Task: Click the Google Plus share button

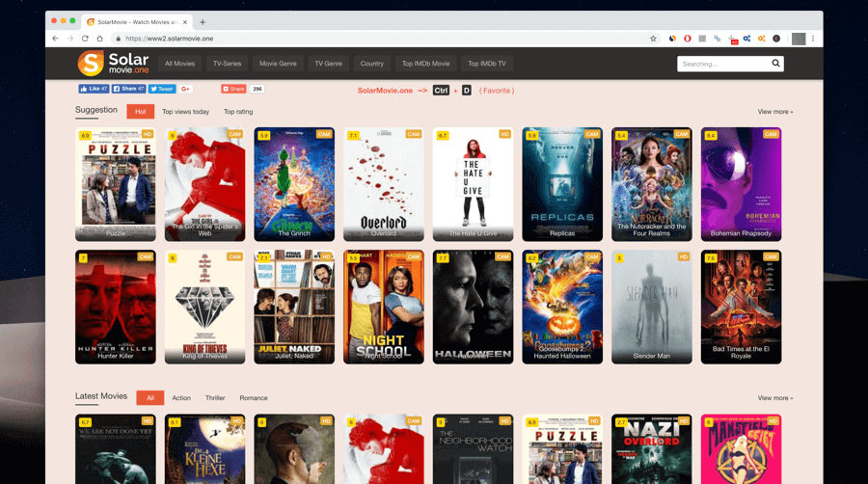Action: point(185,89)
